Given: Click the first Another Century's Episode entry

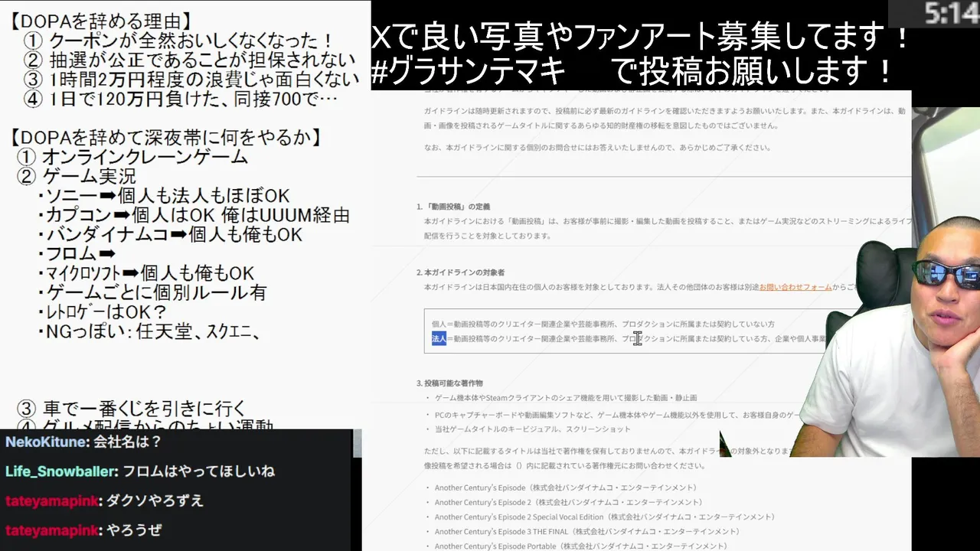Looking at the screenshot, I should tap(566, 487).
